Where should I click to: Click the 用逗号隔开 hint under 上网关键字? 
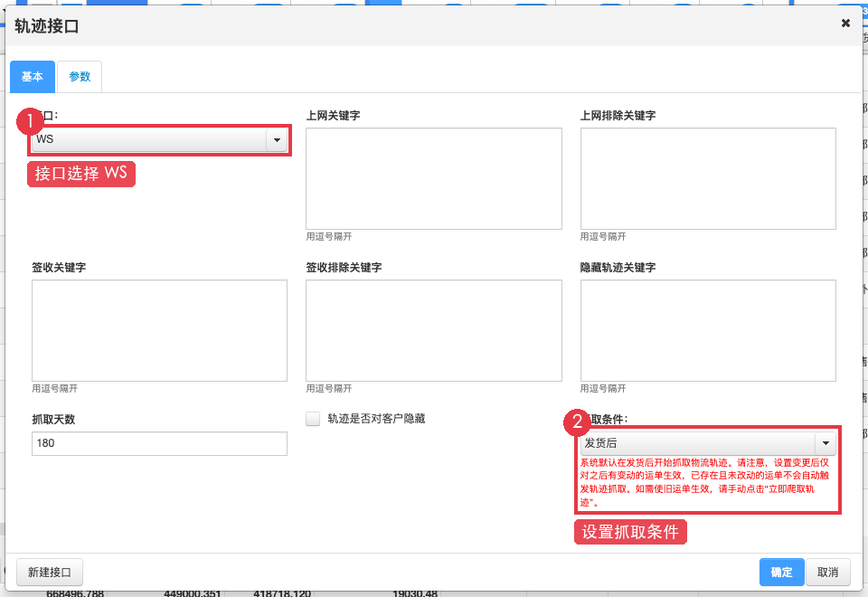tap(329, 236)
